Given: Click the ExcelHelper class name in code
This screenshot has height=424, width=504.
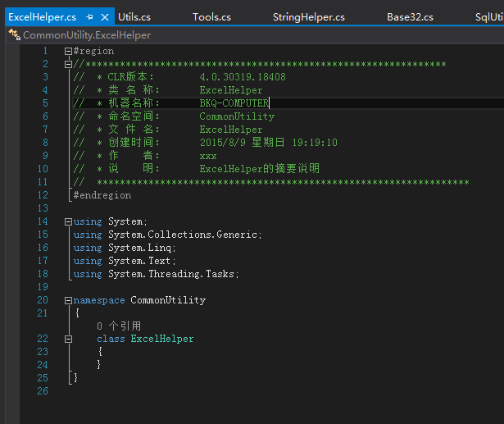Looking at the screenshot, I should click(x=162, y=339).
